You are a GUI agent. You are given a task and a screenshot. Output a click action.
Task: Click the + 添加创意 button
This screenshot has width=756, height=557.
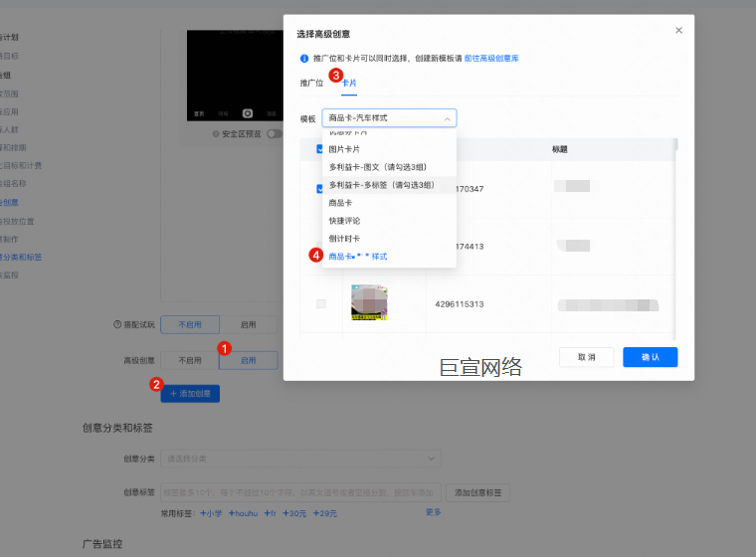click(x=190, y=394)
